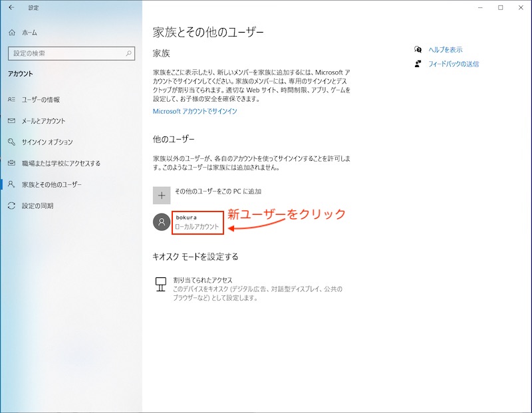Click the feedback icon beside フィードバックの送信
532x413 pixels.
tap(418, 64)
